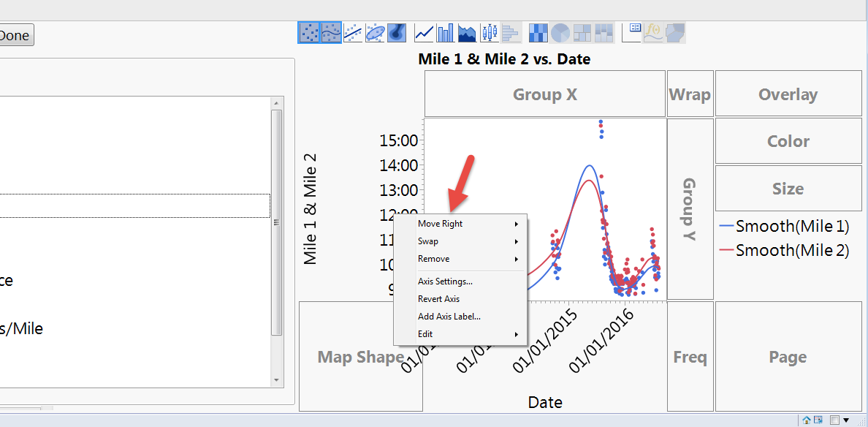Toggle off the Smoother element
The image size is (868, 427).
pos(331,32)
